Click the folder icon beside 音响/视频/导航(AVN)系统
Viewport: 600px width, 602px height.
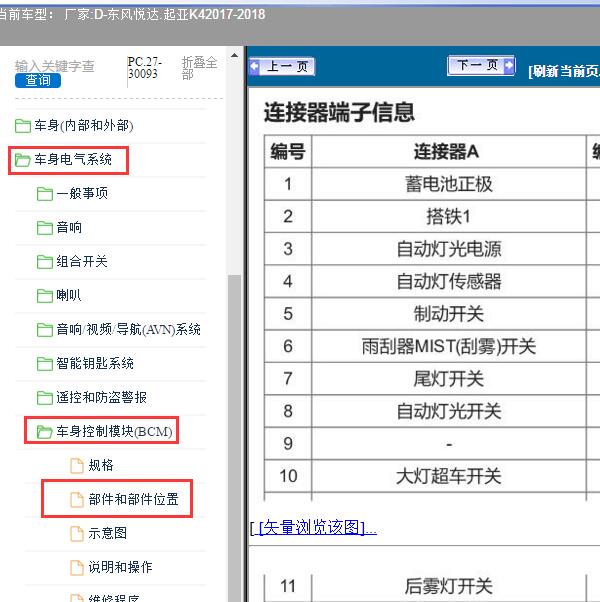pyautogui.click(x=45, y=330)
